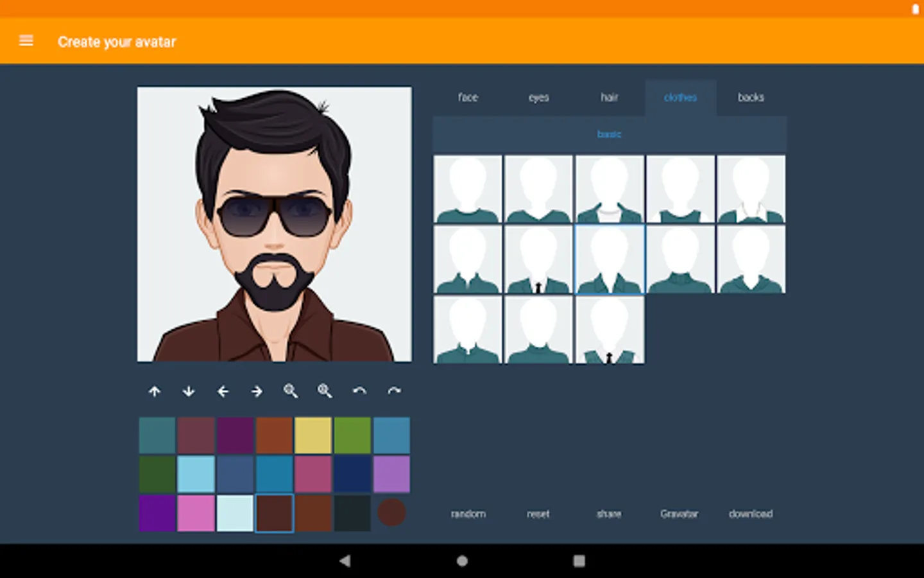This screenshot has height=578, width=924.
Task: Generate a random avatar
Action: tap(468, 514)
